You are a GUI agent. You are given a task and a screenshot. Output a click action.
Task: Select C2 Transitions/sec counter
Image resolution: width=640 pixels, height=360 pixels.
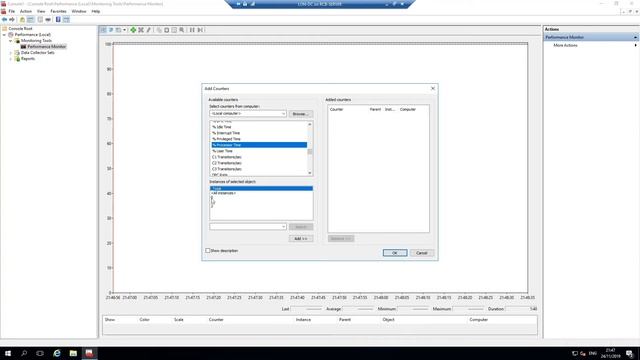[x=227, y=163]
